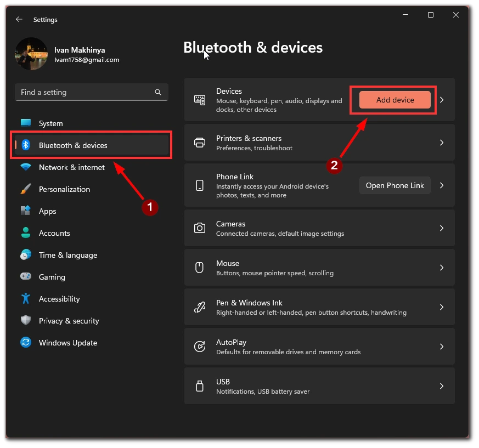Click the Phone Link phone icon

click(x=200, y=185)
